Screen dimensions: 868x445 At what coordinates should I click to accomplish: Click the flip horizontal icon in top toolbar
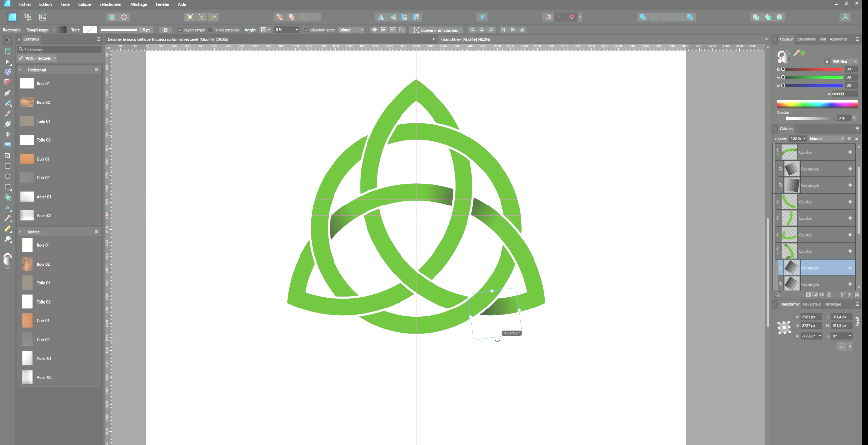(x=381, y=17)
